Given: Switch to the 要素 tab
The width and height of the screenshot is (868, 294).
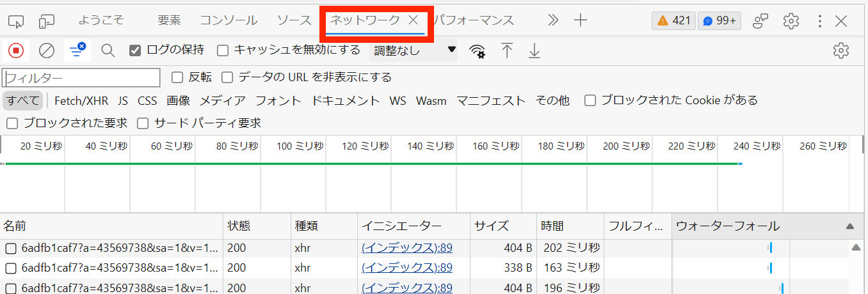Looking at the screenshot, I should pos(169,20).
